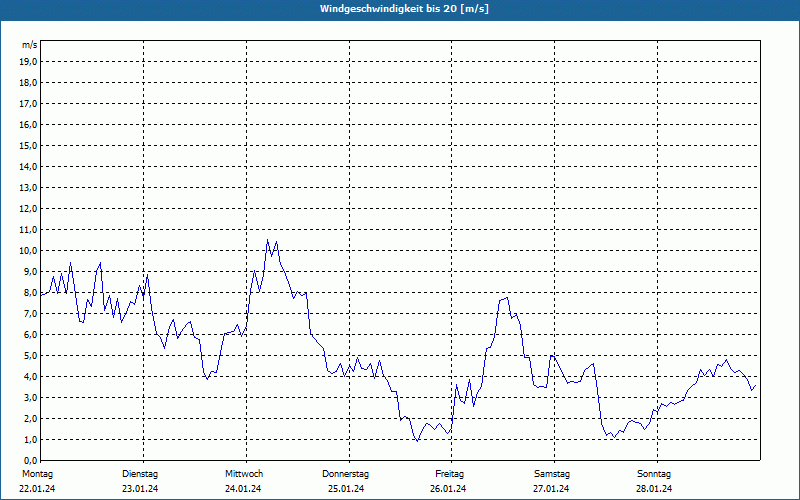Click the 'Montag' day label
Screen dimensions: 800x500
coord(37,474)
